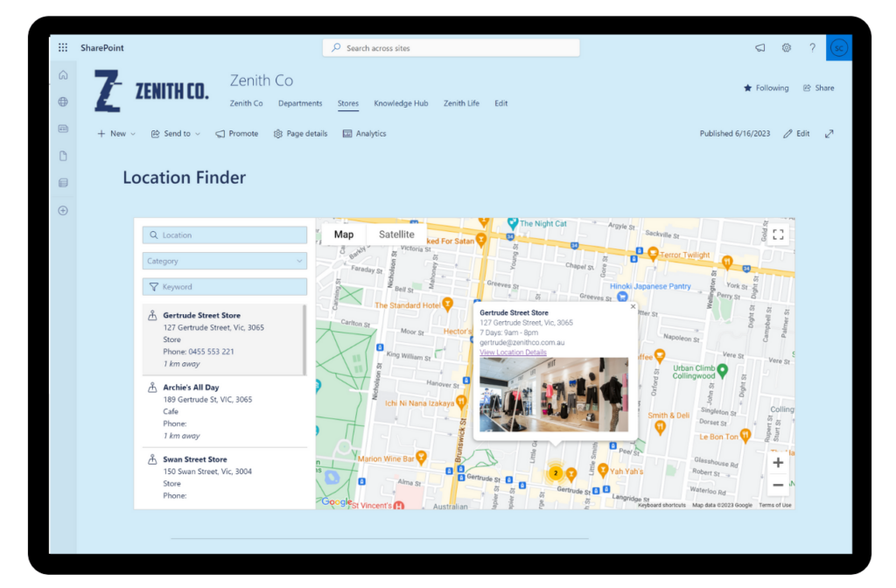Image resolution: width=896 pixels, height=588 pixels.
Task: Go to home icon in left rail
Action: 63,75
